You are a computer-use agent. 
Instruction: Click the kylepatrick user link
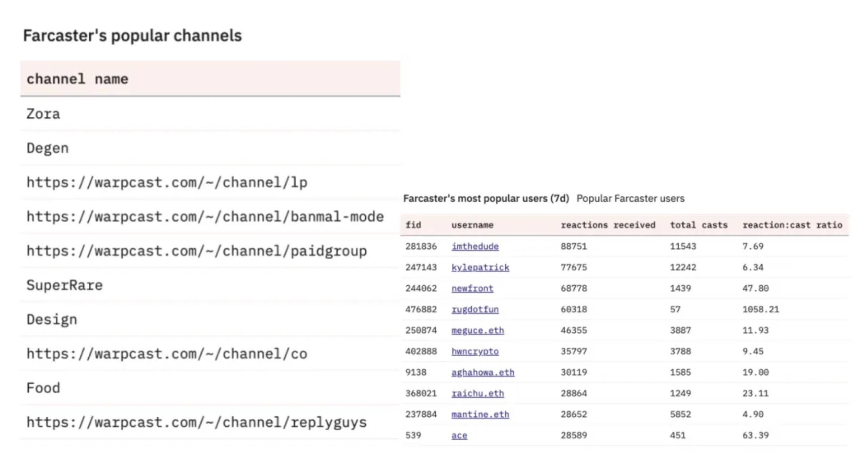coord(480,268)
